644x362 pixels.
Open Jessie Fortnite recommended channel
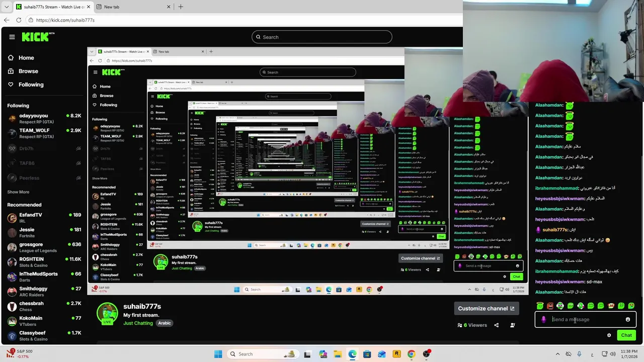[44, 232]
